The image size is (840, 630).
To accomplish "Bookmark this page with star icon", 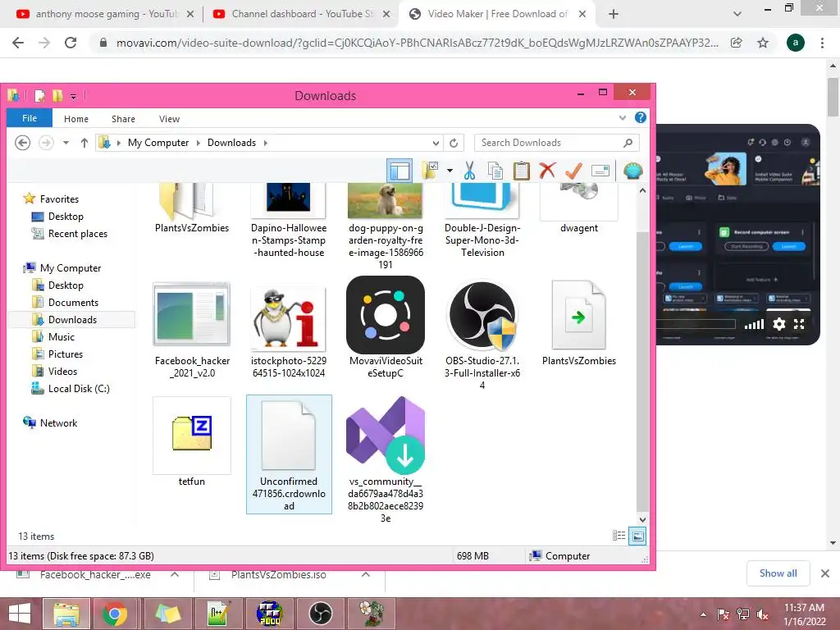I will (x=763, y=43).
